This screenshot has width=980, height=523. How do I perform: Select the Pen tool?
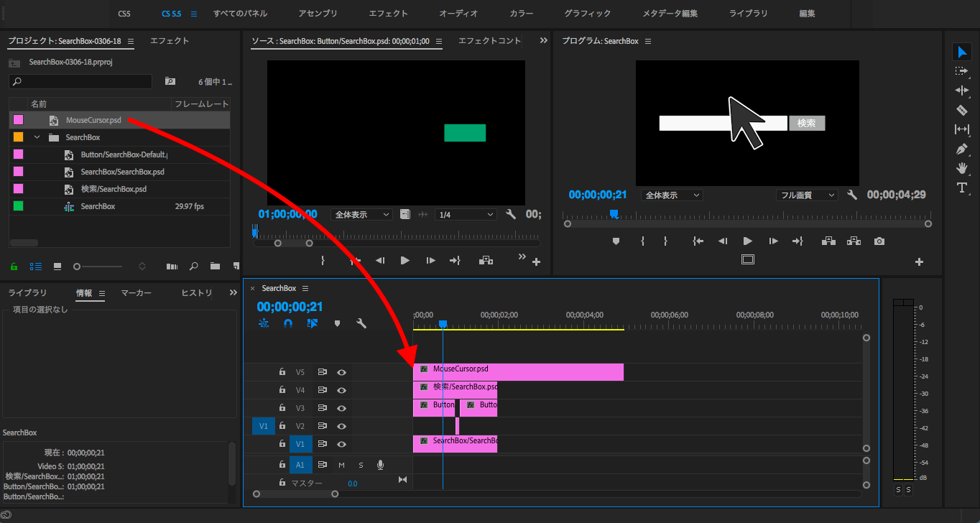(961, 149)
